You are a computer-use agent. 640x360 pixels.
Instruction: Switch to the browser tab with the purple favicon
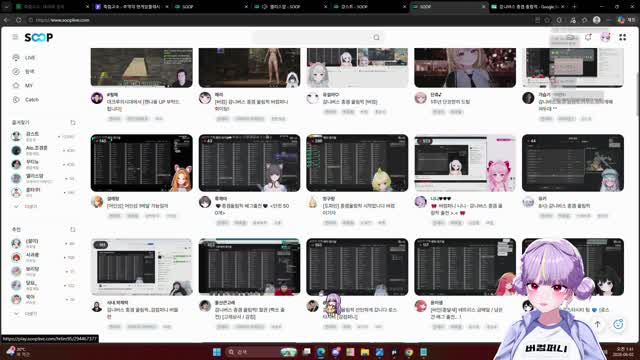(131, 7)
